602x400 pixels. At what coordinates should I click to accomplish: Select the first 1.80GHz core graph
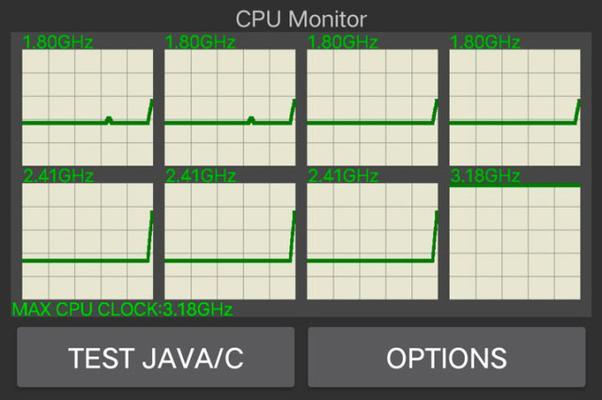coord(88,107)
